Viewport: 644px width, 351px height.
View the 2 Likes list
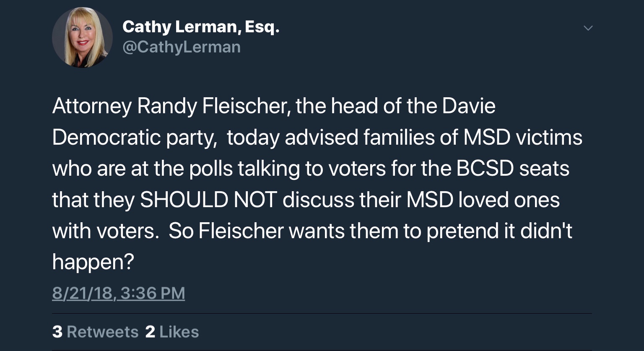(173, 331)
